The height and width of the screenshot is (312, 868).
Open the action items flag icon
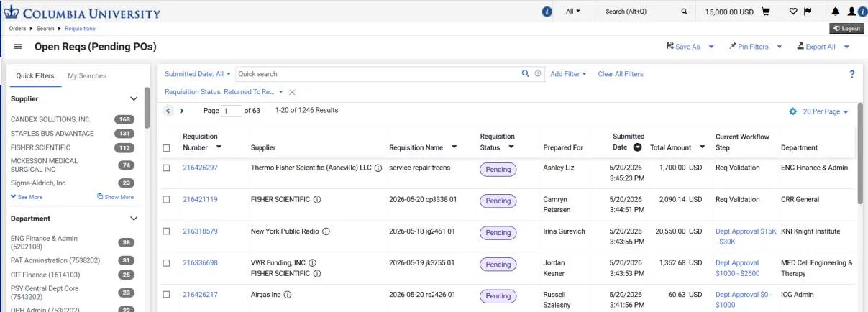[x=808, y=12]
